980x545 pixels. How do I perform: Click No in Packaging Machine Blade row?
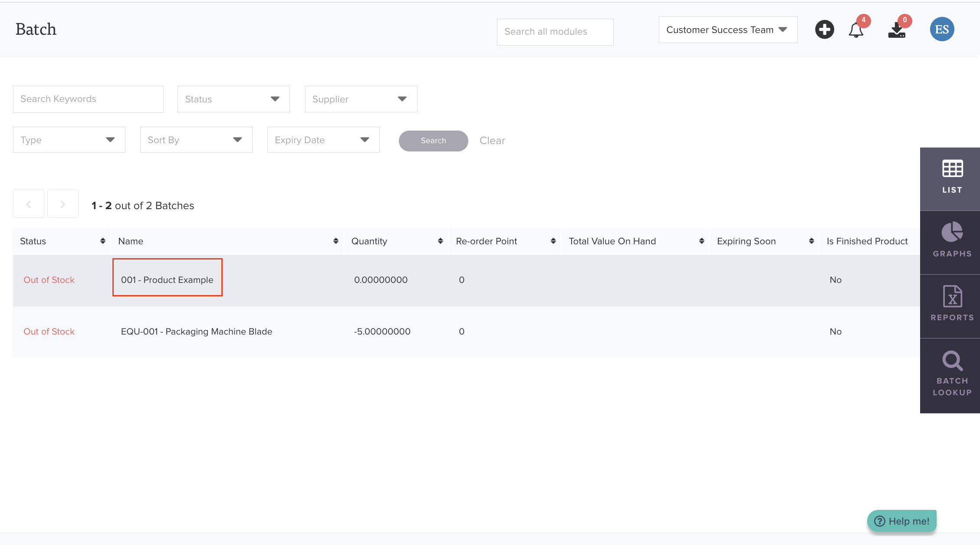coord(835,332)
